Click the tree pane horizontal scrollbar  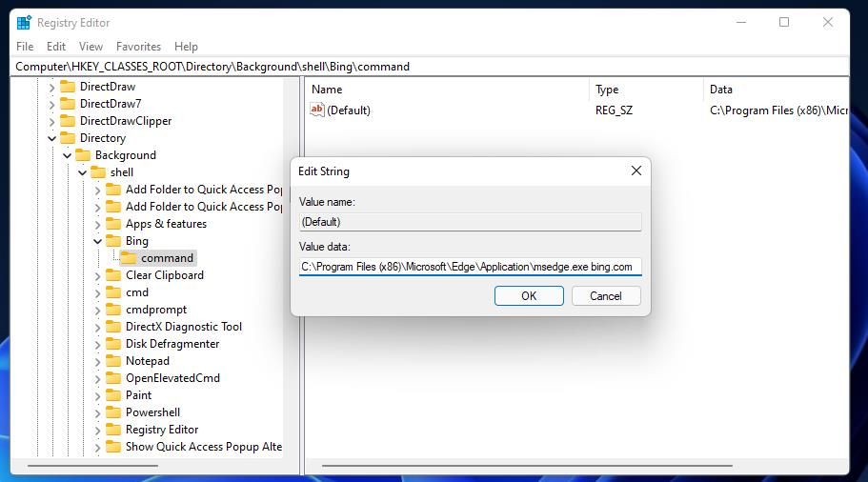point(92,466)
